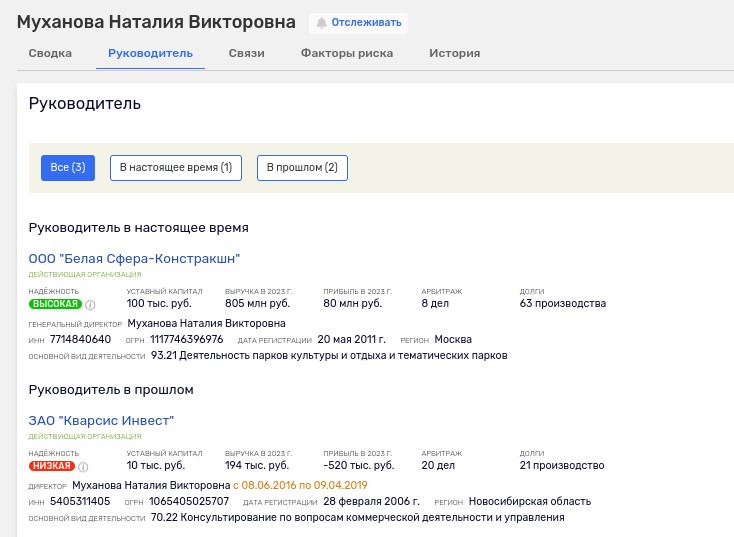
Task: Open the Связи tab
Action: coord(247,53)
